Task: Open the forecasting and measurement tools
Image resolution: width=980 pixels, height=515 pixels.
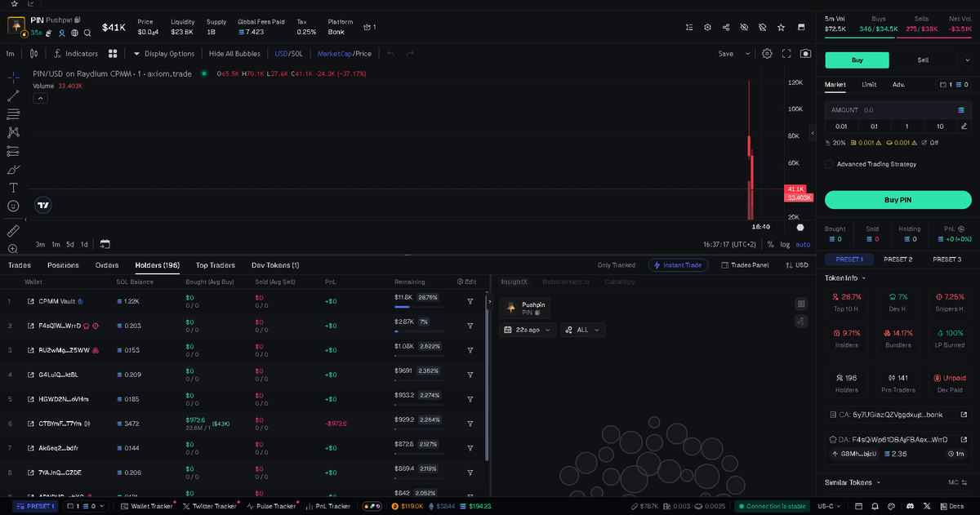Action: 13,151
